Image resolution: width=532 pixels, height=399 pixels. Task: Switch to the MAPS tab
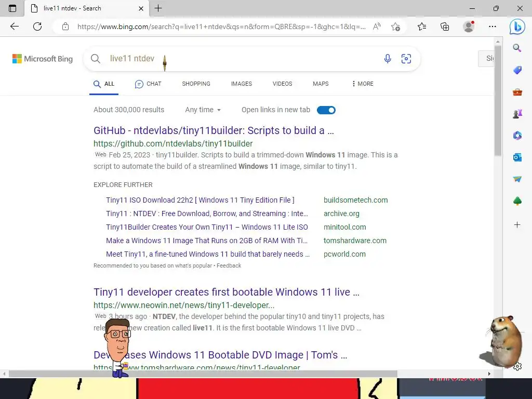(x=321, y=84)
